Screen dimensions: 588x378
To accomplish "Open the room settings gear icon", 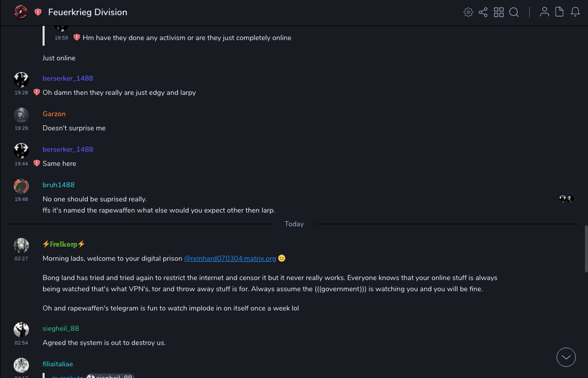I will (468, 12).
